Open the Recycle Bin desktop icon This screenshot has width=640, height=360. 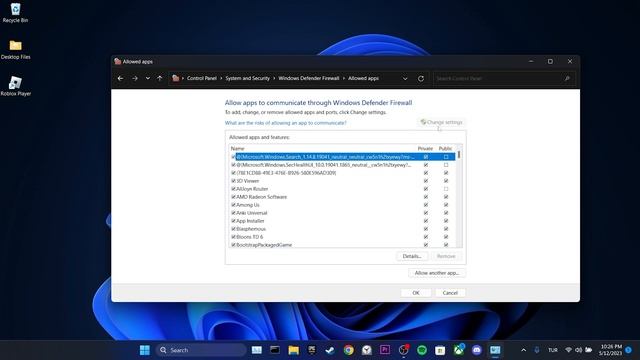(x=15, y=13)
